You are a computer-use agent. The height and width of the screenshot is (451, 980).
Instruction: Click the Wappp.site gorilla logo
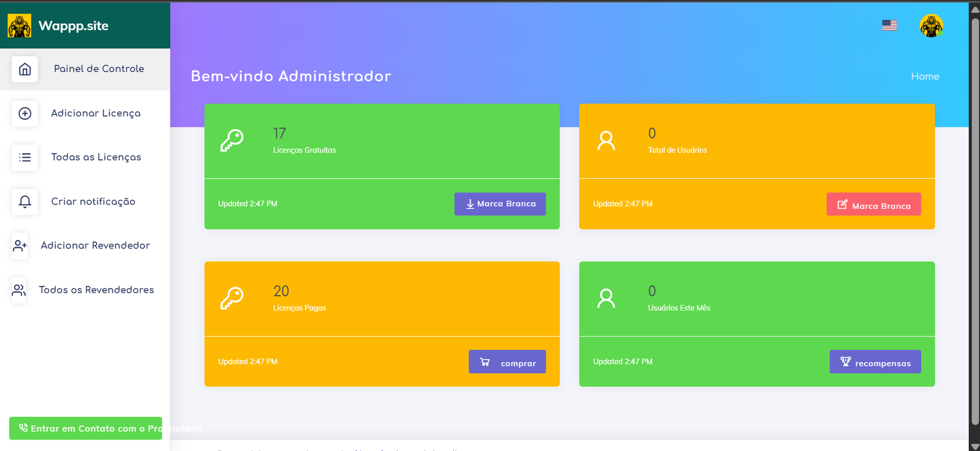(20, 26)
